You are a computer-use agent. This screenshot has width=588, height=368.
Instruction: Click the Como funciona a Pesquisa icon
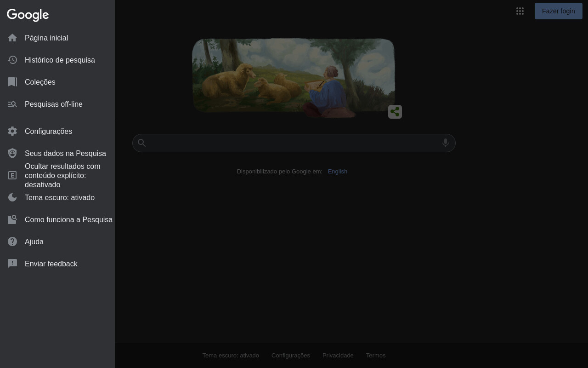click(12, 219)
